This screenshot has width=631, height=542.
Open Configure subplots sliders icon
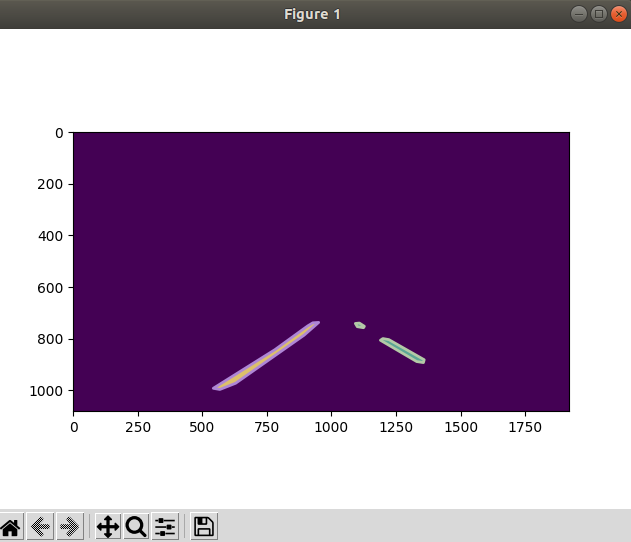tap(165, 526)
